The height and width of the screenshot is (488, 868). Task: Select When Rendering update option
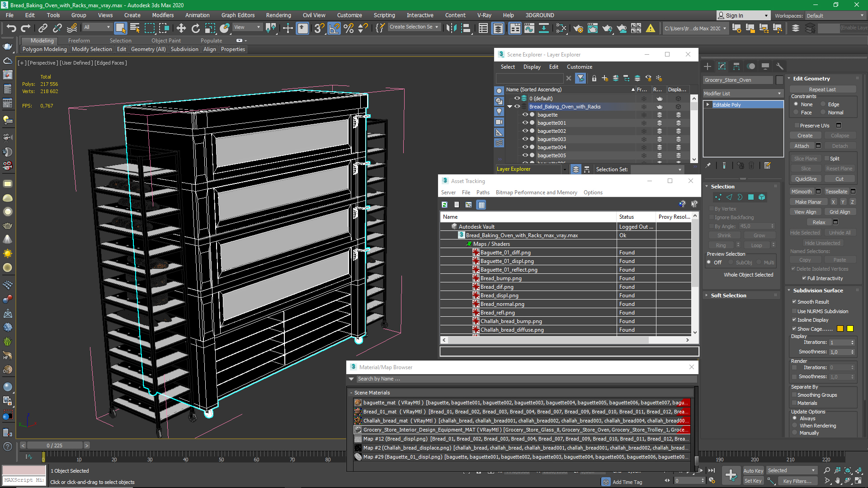tap(795, 426)
